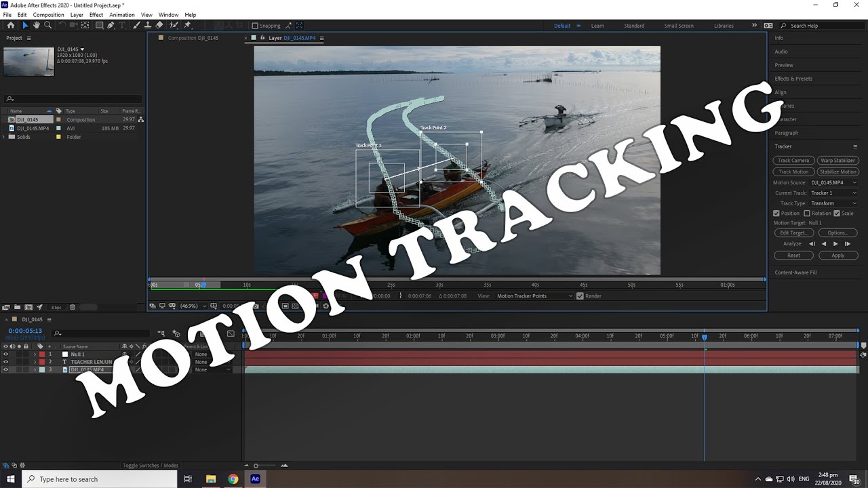Click the Apply button in Tracker
The width and height of the screenshot is (868, 488).
coord(838,256)
